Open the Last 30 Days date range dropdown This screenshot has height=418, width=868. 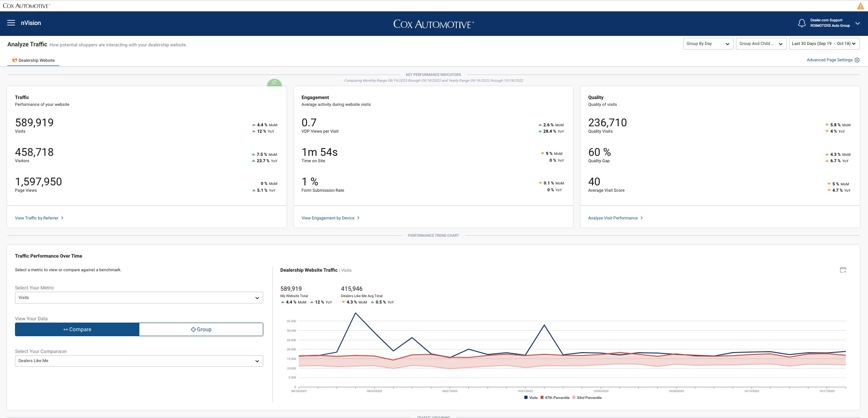pos(824,44)
